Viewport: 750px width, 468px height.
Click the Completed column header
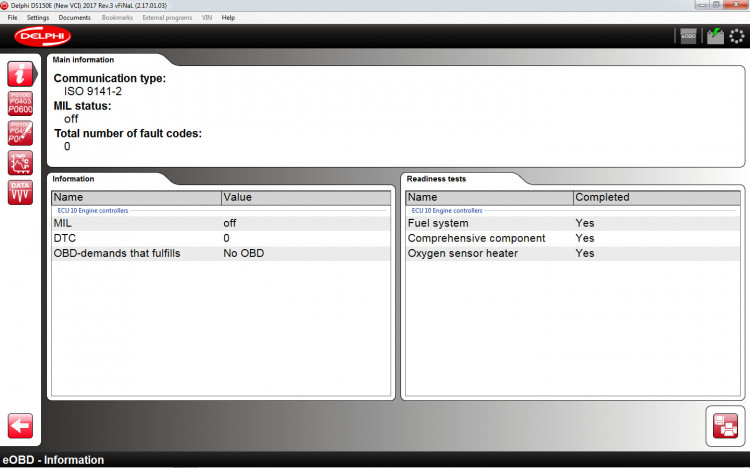(x=602, y=197)
